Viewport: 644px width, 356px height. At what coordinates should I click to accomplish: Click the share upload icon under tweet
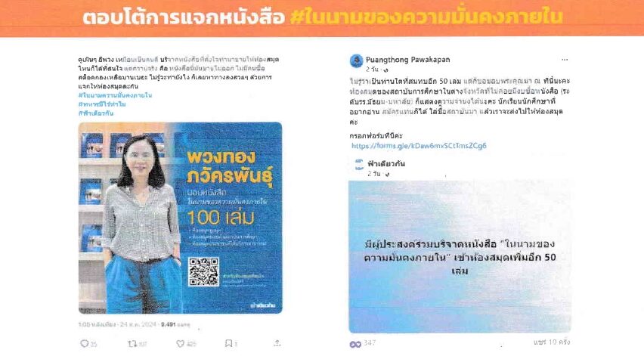point(277,343)
